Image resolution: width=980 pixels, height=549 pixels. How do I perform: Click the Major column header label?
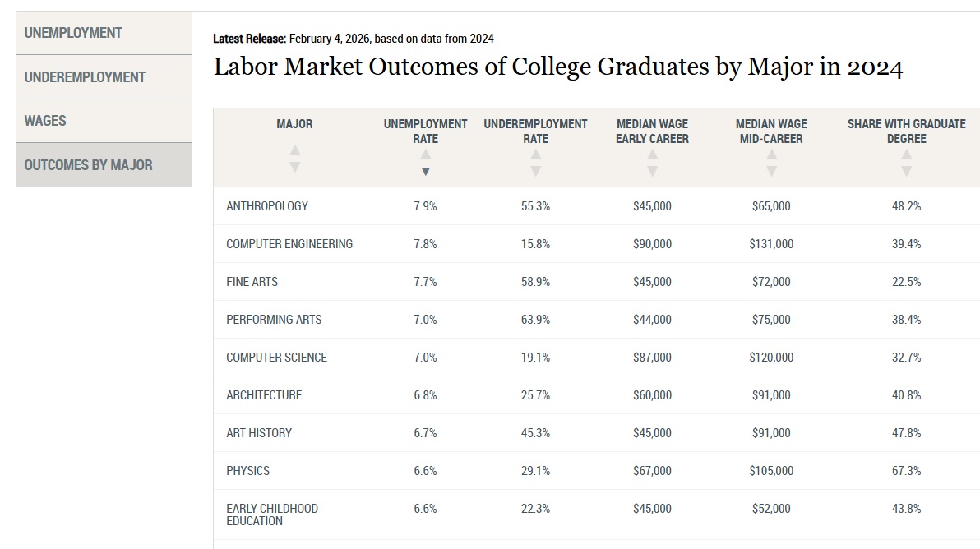point(294,124)
